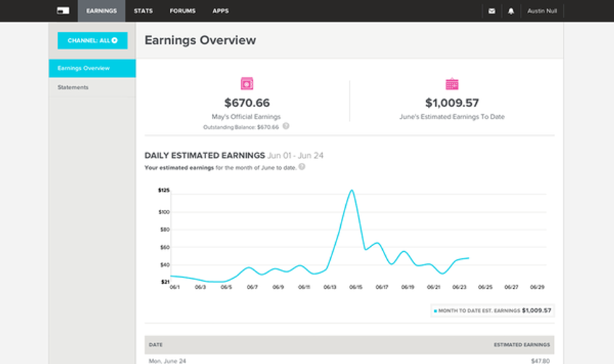Open the Austin Null account menu

539,11
